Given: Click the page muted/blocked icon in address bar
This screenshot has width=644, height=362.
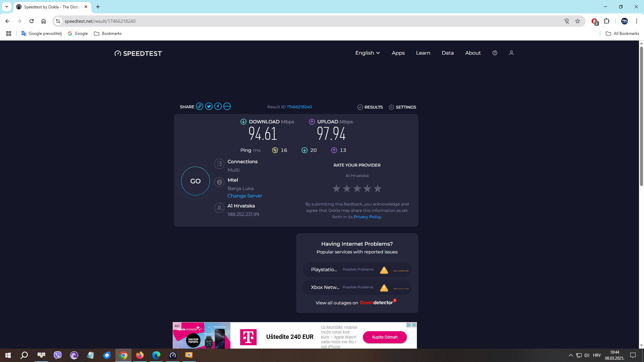Looking at the screenshot, I should (x=567, y=21).
